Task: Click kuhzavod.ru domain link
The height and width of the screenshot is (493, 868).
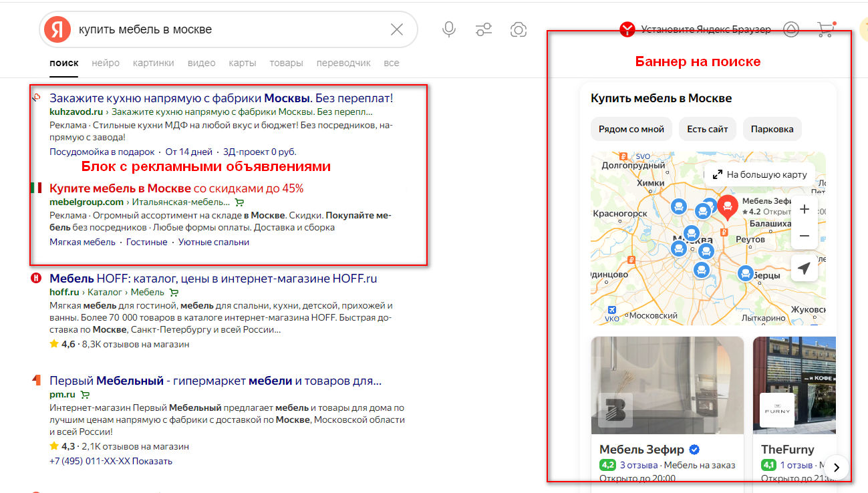Action: pos(76,112)
